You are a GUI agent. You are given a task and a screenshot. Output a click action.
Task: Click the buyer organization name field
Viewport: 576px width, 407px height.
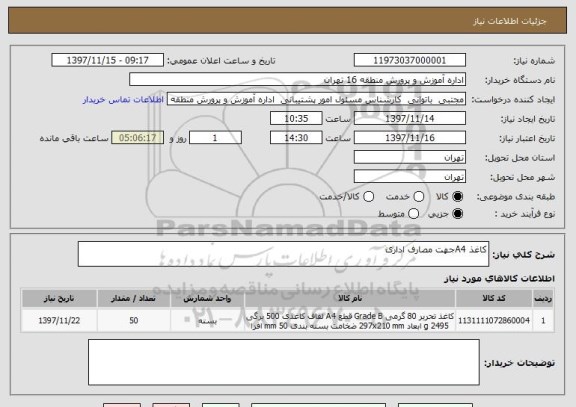click(x=298, y=80)
